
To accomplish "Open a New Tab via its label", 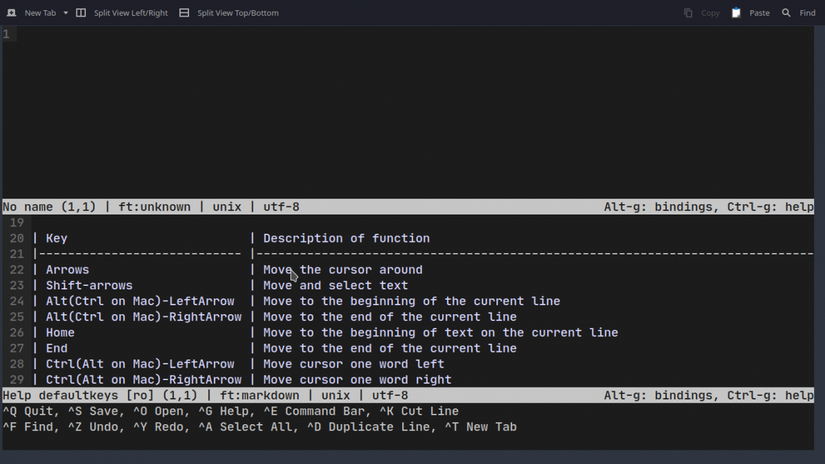I will (x=40, y=13).
